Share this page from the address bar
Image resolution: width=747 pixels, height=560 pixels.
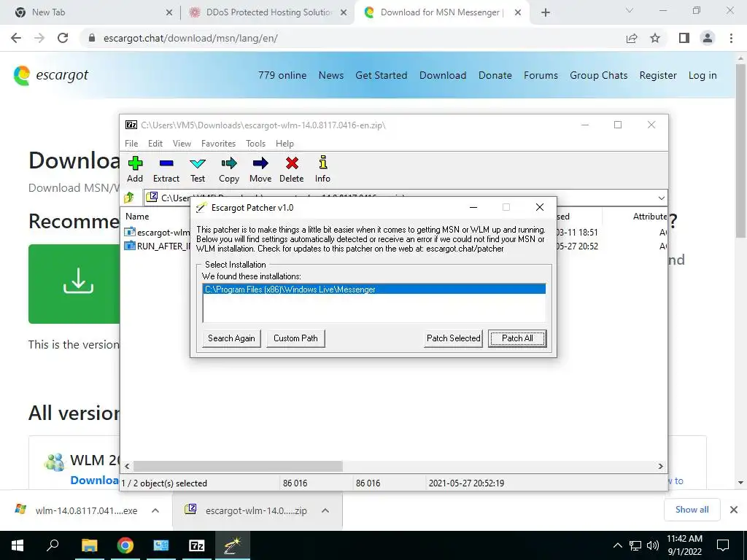click(x=632, y=38)
